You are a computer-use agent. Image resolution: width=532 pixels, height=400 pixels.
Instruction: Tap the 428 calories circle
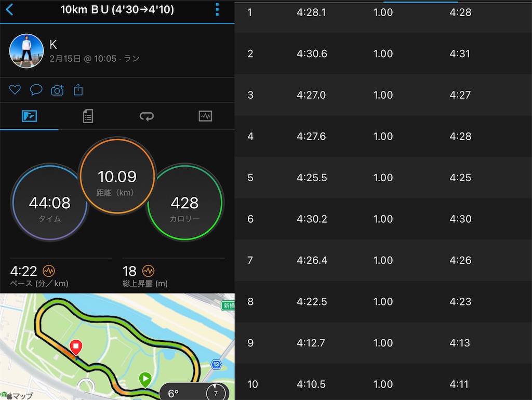click(x=185, y=203)
